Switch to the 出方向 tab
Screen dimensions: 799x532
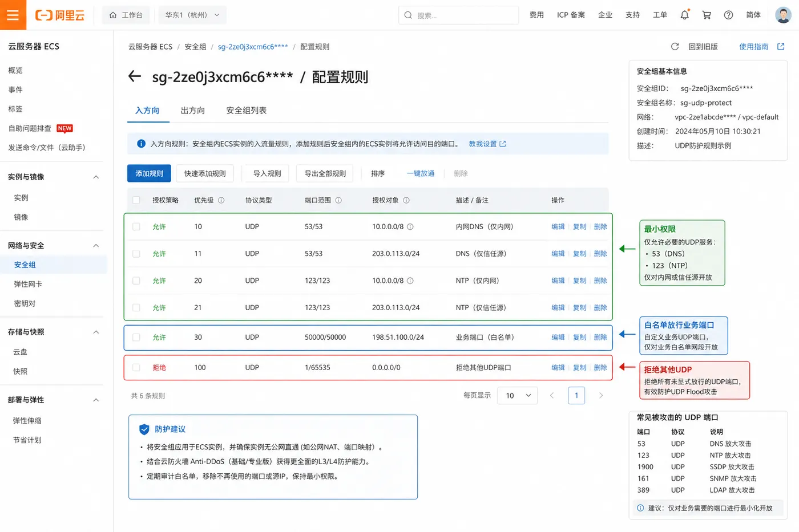coord(193,111)
